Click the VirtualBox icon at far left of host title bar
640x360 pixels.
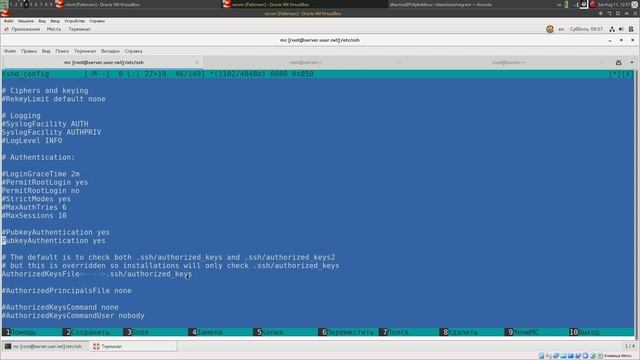(5, 12)
